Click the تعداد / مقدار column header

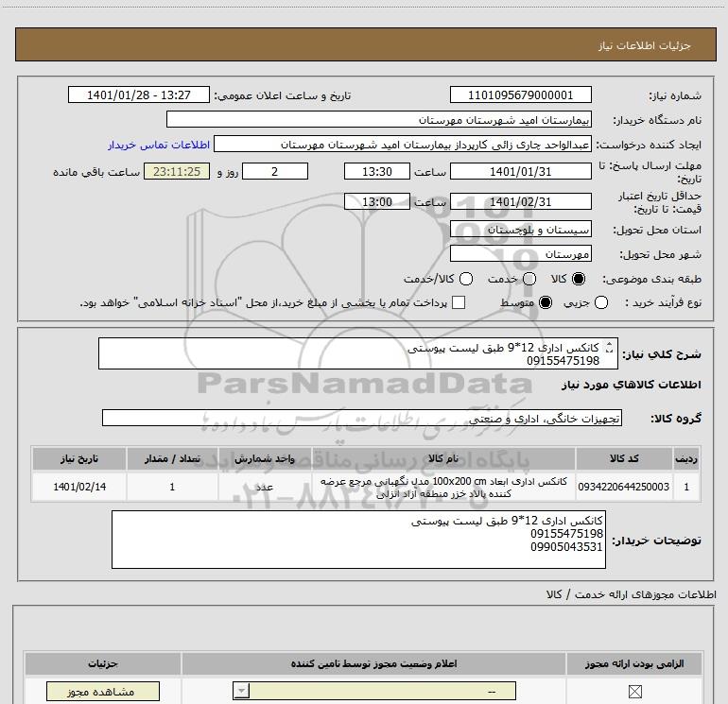tap(172, 458)
